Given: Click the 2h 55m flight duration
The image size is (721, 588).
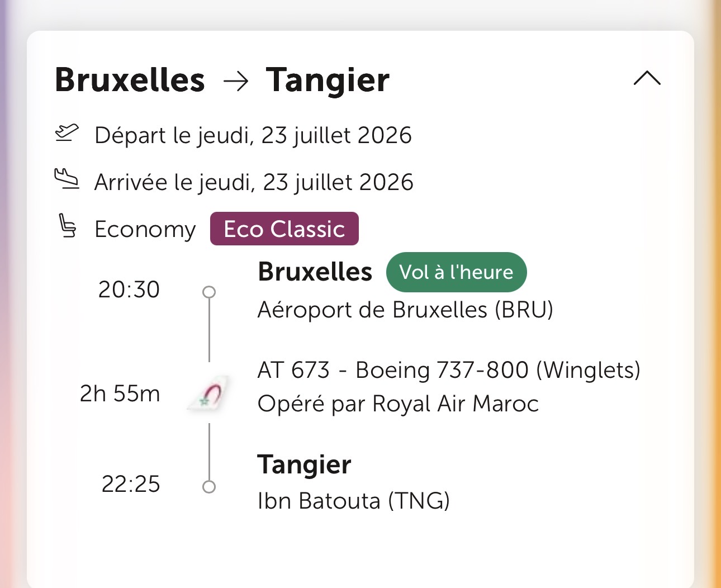Looking at the screenshot, I should (x=120, y=393).
